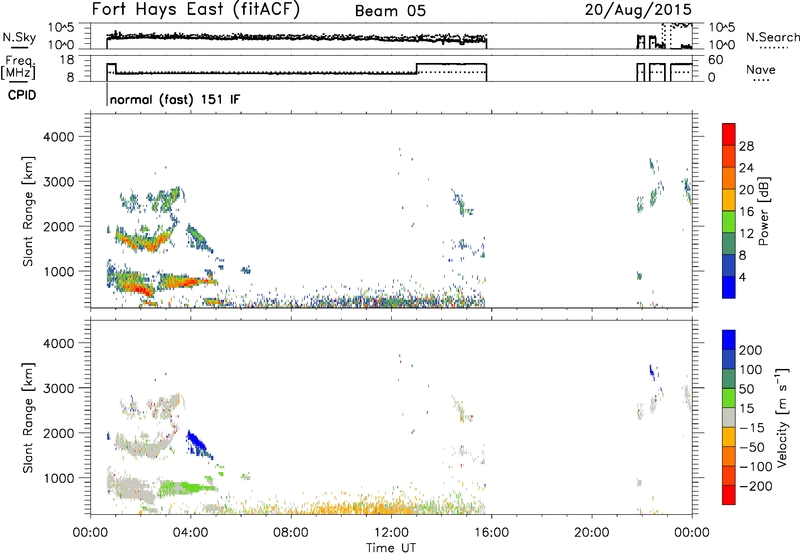Image resolution: width=800 pixels, height=554 pixels.
Task: Click the '28' power colorbar tick
Action: tap(746, 146)
